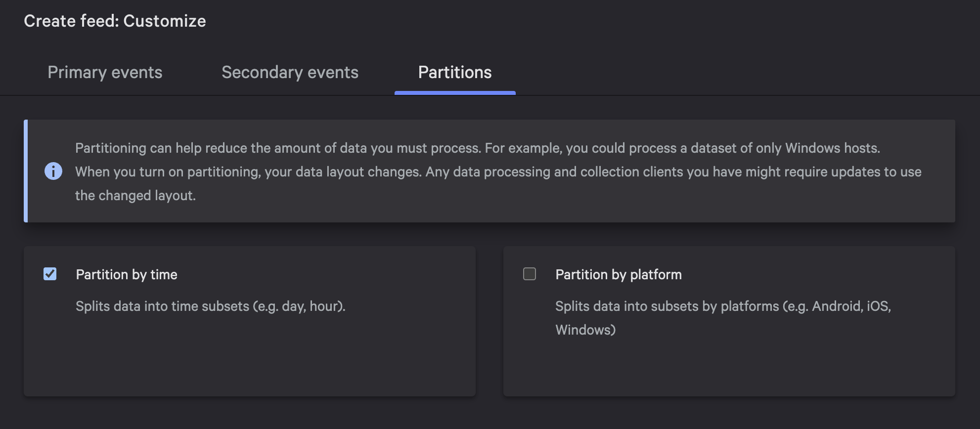Open the Secondary events tab
Image resolution: width=980 pixels, height=429 pixels.
(290, 73)
